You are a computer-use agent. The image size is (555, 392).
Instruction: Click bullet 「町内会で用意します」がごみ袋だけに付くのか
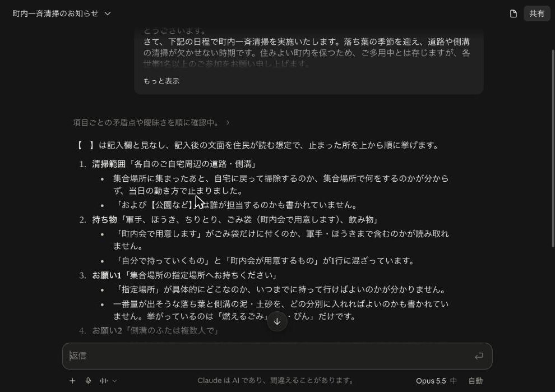pos(281,239)
